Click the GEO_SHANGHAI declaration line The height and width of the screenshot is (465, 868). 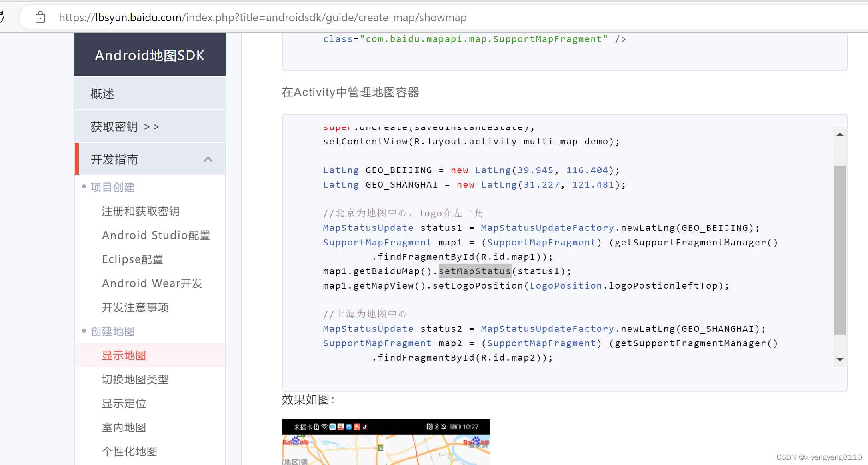(474, 184)
